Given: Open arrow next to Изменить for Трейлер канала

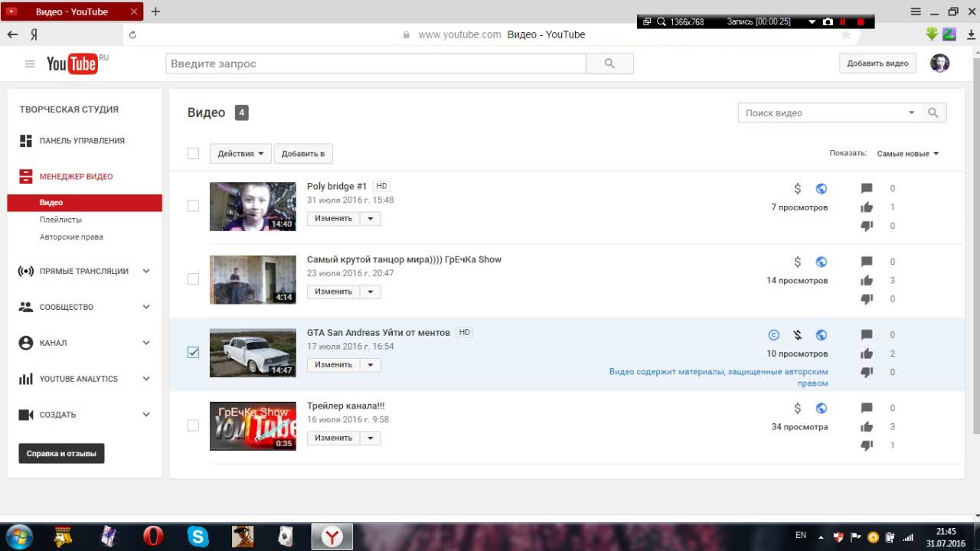Looking at the screenshot, I should tap(371, 438).
